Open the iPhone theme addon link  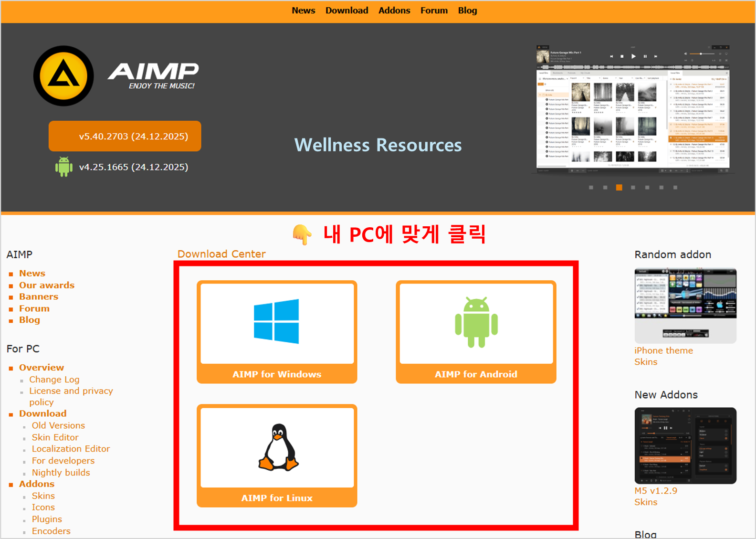663,350
